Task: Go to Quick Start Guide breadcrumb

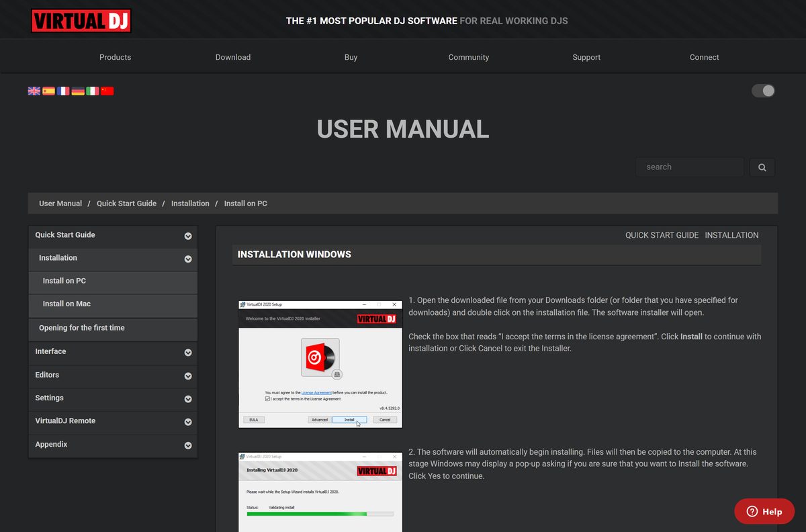Action: (126, 204)
